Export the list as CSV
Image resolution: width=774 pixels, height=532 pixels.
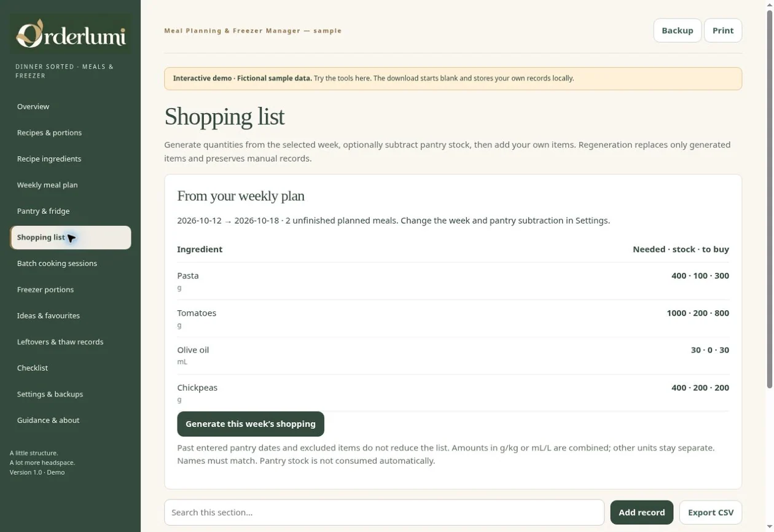click(711, 512)
